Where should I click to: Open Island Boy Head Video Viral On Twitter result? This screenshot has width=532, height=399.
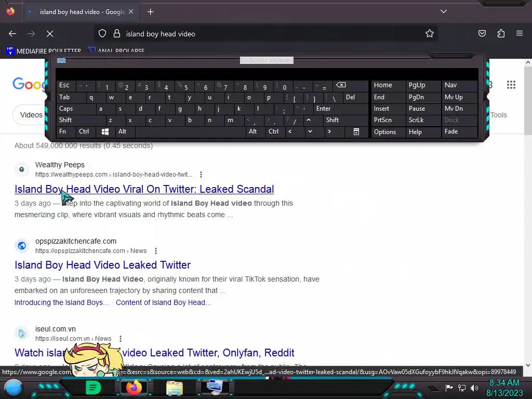(144, 189)
